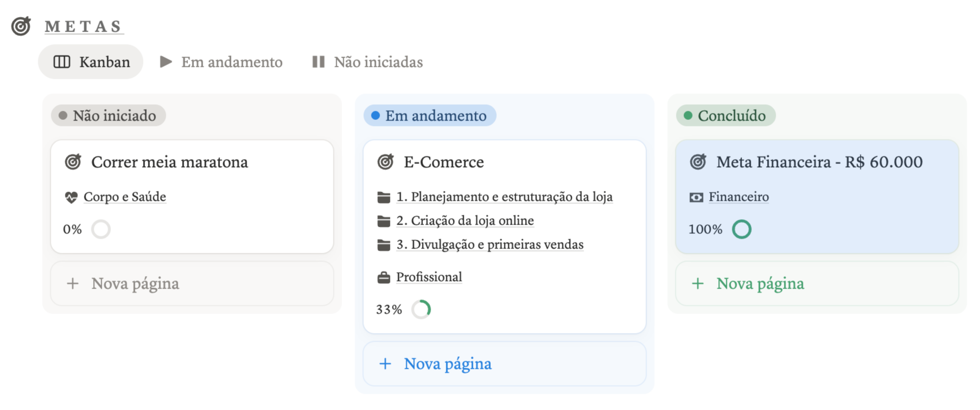Image resolution: width=980 pixels, height=410 pixels.
Task: Switch to the Não iniciadas view tab
Action: point(367,62)
